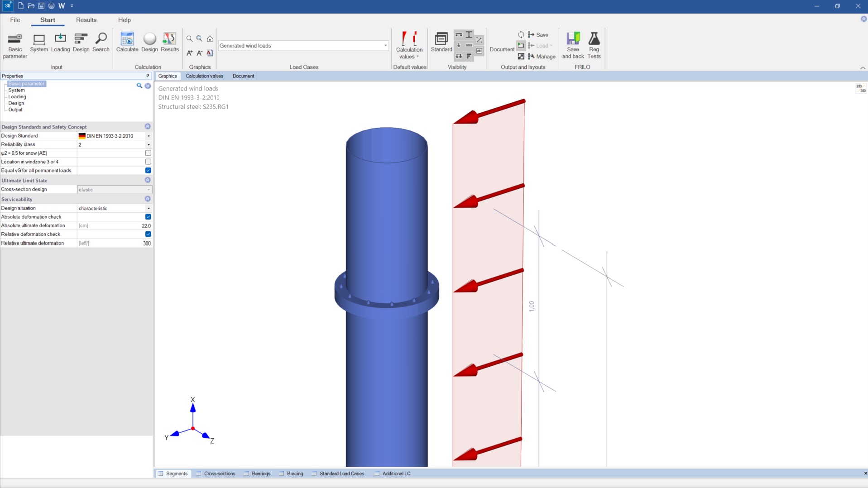The height and width of the screenshot is (488, 868).
Task: Open the File menu
Action: pyautogui.click(x=15, y=20)
